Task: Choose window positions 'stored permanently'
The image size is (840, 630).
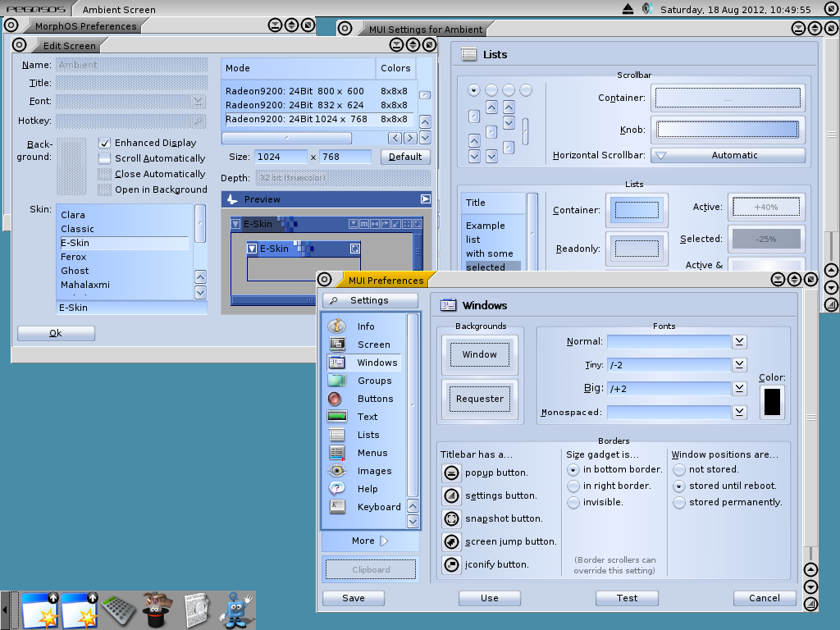Action: 679,503
